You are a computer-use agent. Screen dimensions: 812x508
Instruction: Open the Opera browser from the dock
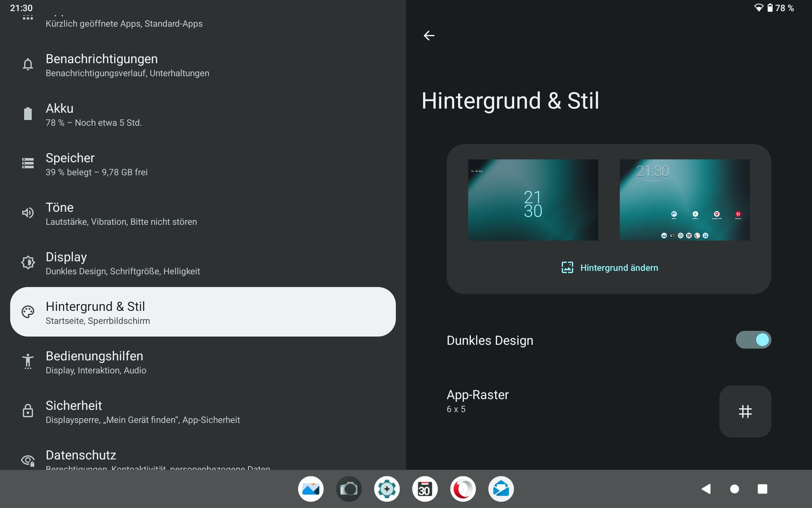463,489
